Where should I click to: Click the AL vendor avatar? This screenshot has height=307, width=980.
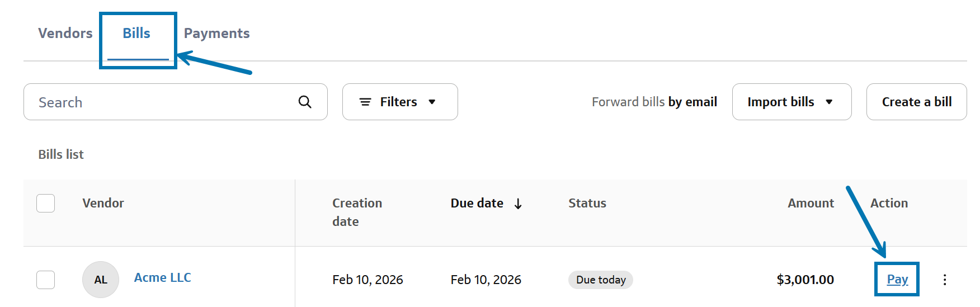(x=101, y=280)
